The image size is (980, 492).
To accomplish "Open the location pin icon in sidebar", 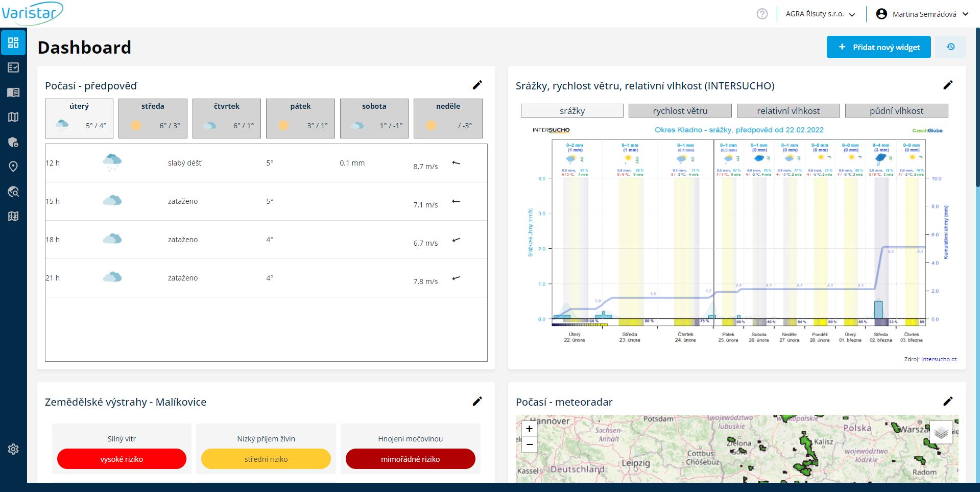I will click(13, 167).
